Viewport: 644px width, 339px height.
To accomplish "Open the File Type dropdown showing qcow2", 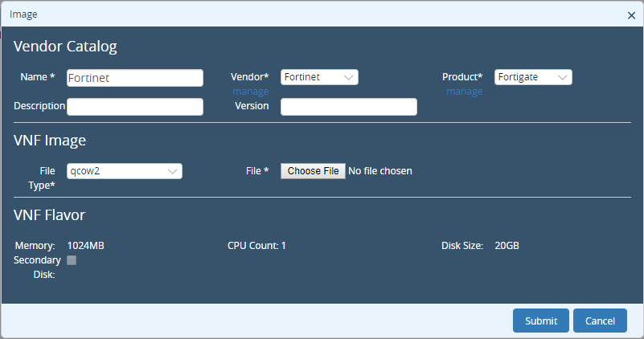I will click(125, 171).
